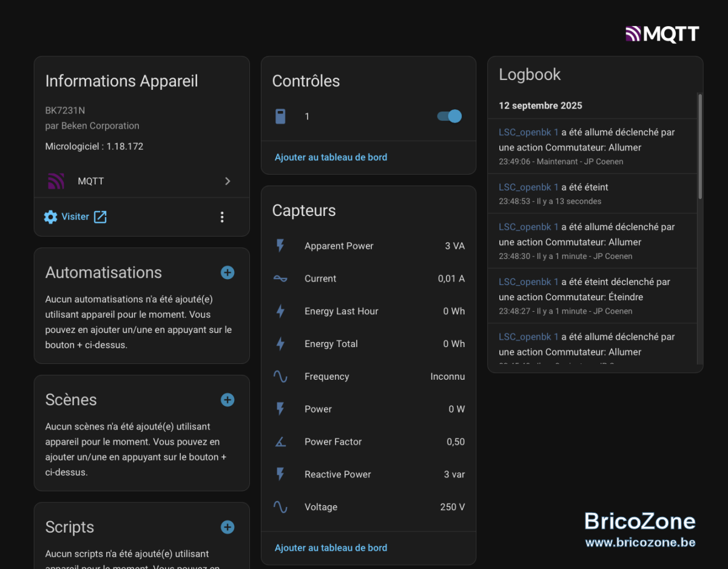
Task: Open device settings gear icon
Action: [50, 217]
